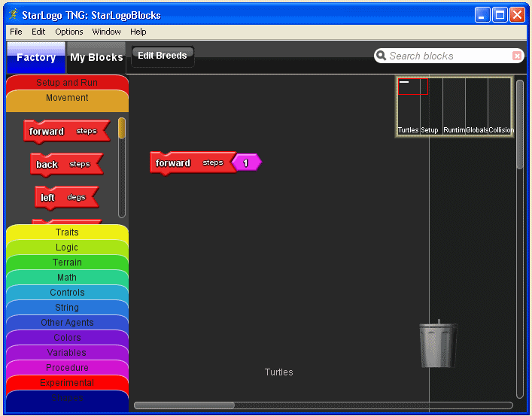Viewport: 532px width, 416px height.
Task: Switch to the My Blocks tab
Action: (x=96, y=57)
